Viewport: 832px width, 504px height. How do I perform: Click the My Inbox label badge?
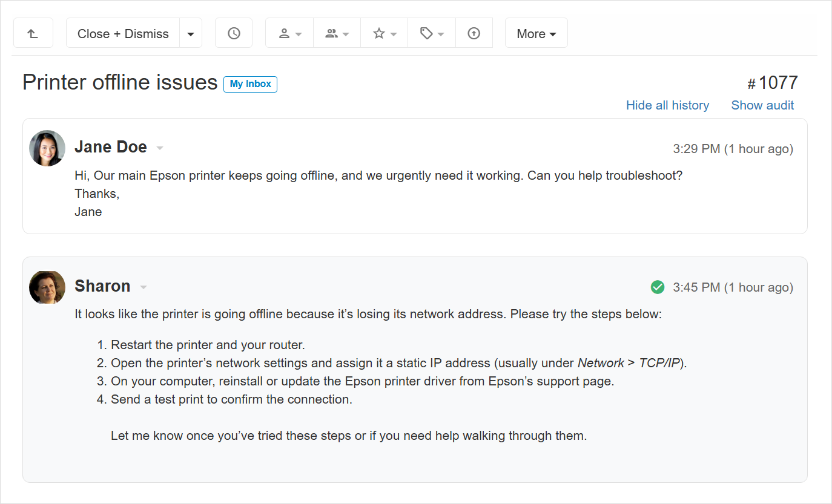(x=250, y=84)
